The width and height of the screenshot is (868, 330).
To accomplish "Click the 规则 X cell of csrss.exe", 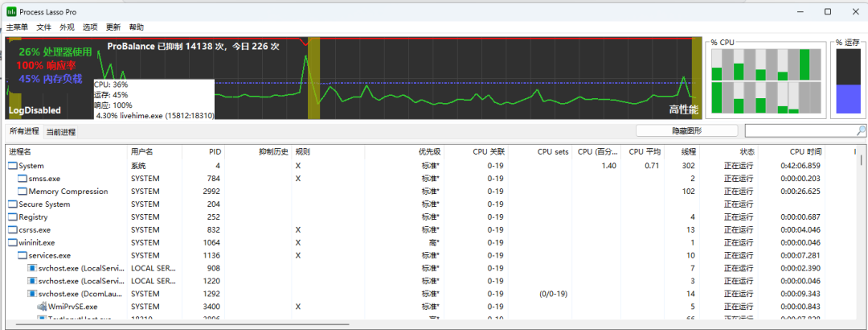I will pos(298,229).
